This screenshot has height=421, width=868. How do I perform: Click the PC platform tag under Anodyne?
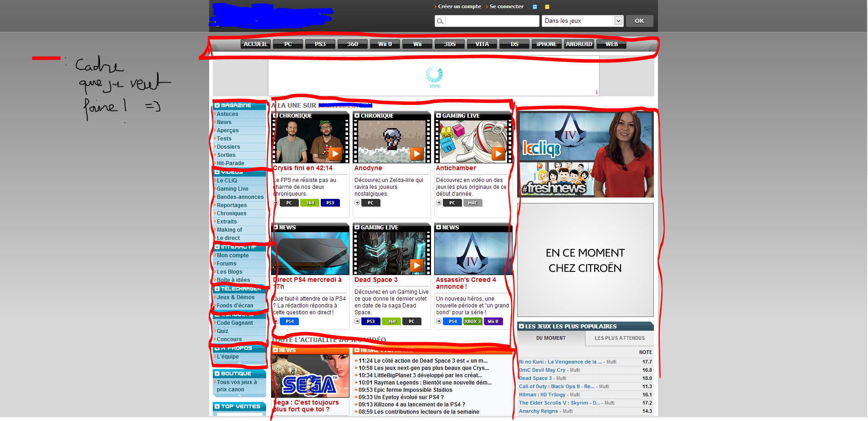(370, 203)
